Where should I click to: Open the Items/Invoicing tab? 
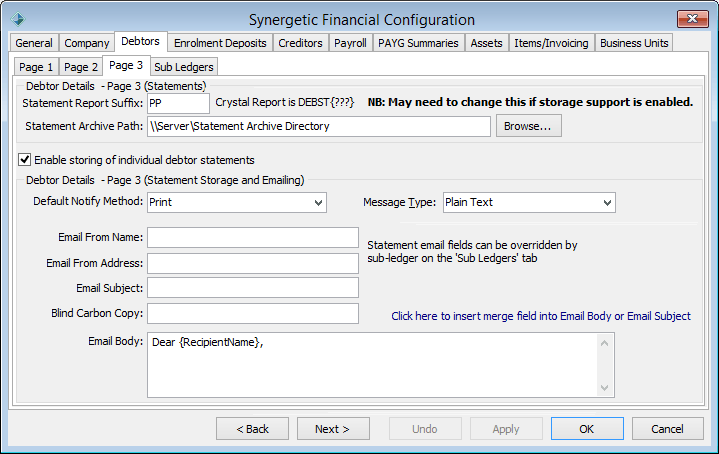coord(551,43)
